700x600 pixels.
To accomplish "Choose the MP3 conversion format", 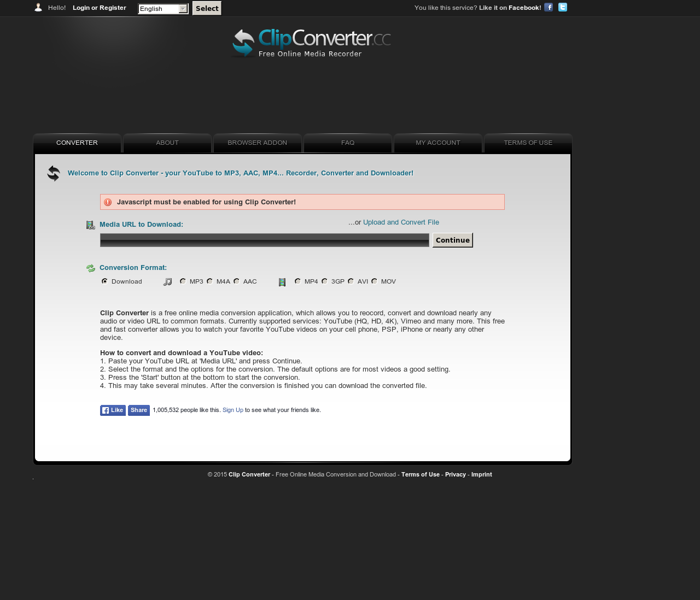I will [183, 281].
